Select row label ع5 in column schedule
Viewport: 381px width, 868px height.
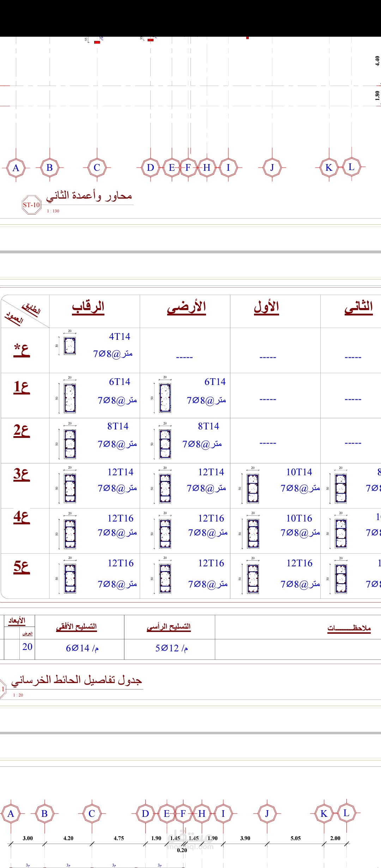click(22, 567)
